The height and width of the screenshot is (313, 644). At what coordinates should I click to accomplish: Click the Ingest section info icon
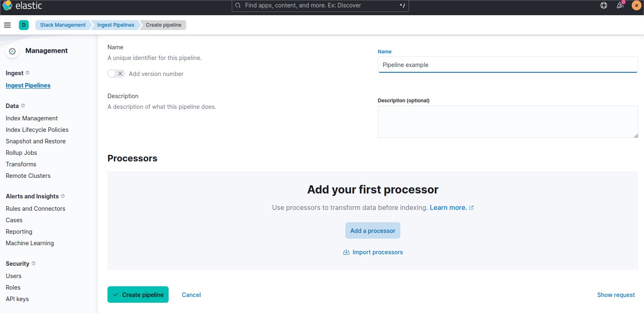tap(27, 73)
